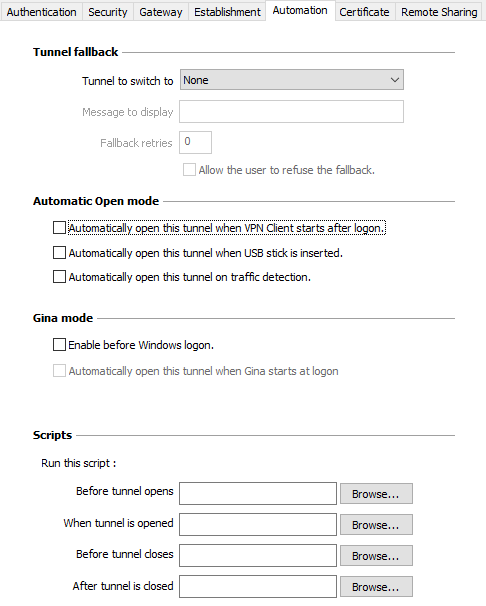Browse for After tunnel is closed script
The height and width of the screenshot is (606, 486).
[x=376, y=587]
